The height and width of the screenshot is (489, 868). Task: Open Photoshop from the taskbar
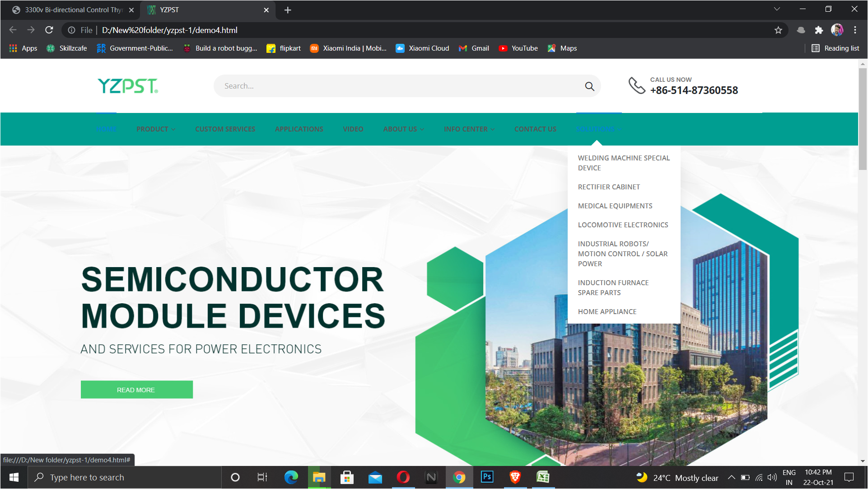pyautogui.click(x=487, y=477)
